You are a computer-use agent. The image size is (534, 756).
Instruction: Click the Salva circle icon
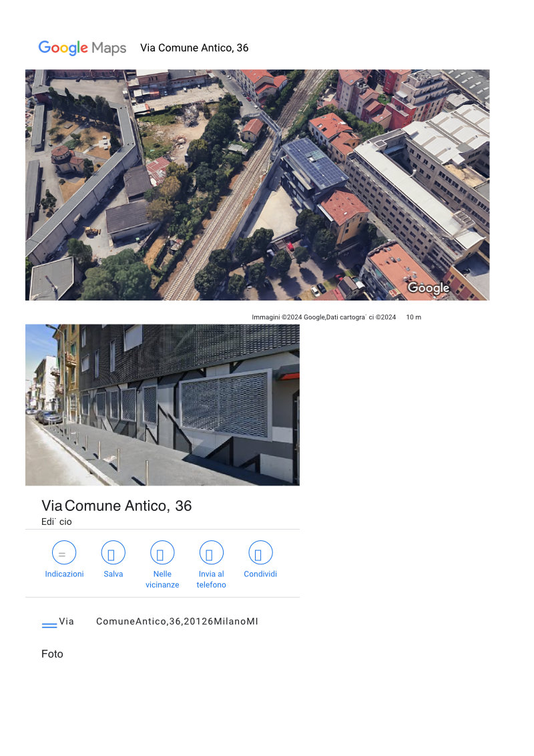point(113,552)
